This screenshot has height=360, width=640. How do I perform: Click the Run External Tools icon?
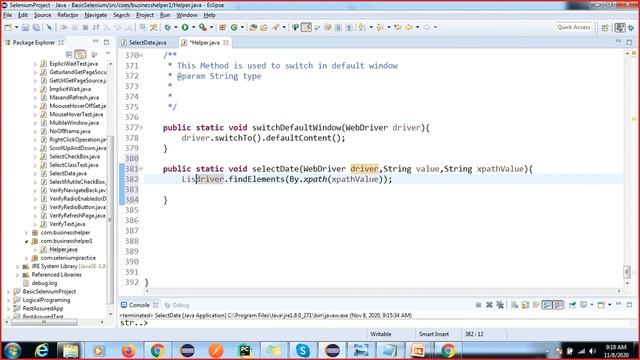[203, 27]
